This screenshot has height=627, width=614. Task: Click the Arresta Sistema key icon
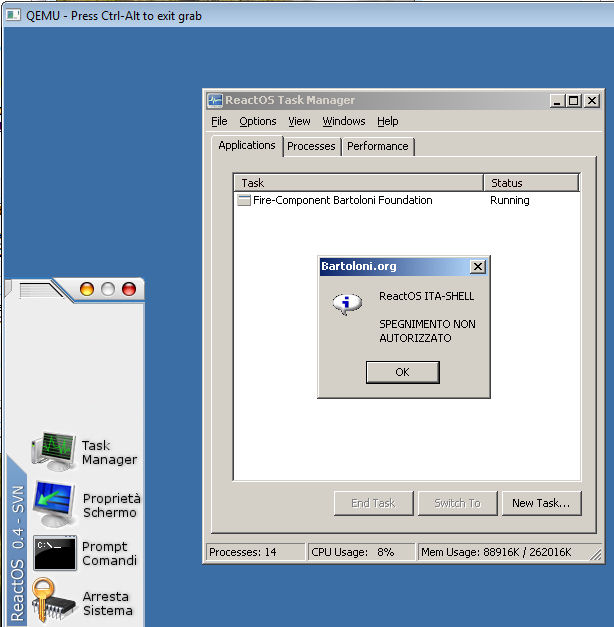pos(53,602)
